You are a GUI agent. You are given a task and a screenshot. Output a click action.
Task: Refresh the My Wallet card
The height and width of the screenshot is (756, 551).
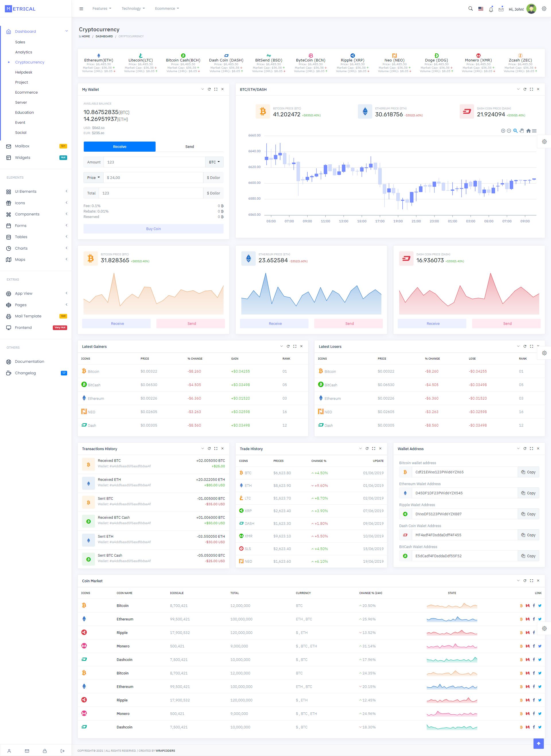click(x=209, y=89)
